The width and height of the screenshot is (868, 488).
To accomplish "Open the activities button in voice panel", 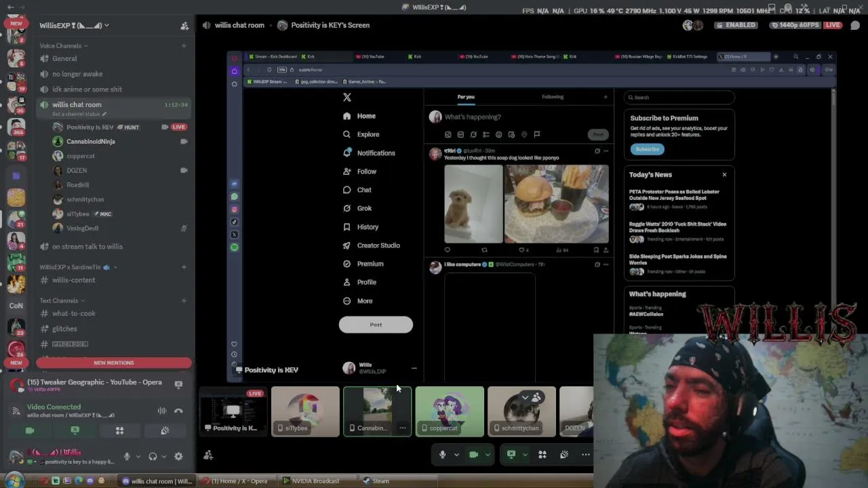I will coord(119,430).
